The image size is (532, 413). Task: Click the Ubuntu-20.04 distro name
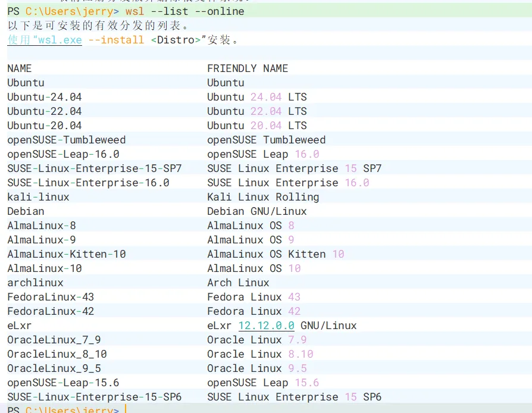tap(45, 126)
